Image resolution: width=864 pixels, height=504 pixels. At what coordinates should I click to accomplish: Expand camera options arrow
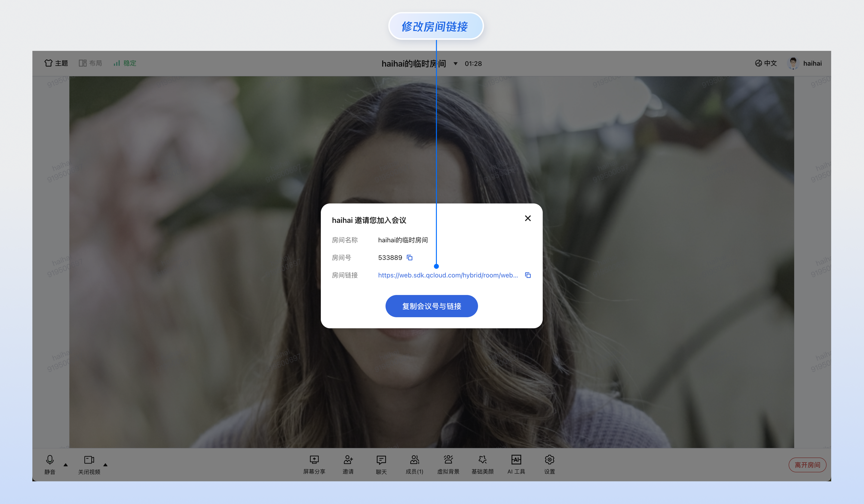106,465
